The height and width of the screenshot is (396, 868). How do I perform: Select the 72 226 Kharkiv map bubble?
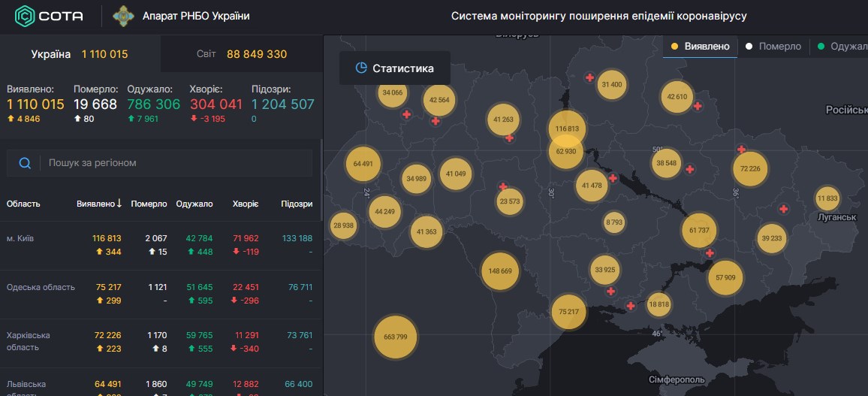(x=750, y=169)
